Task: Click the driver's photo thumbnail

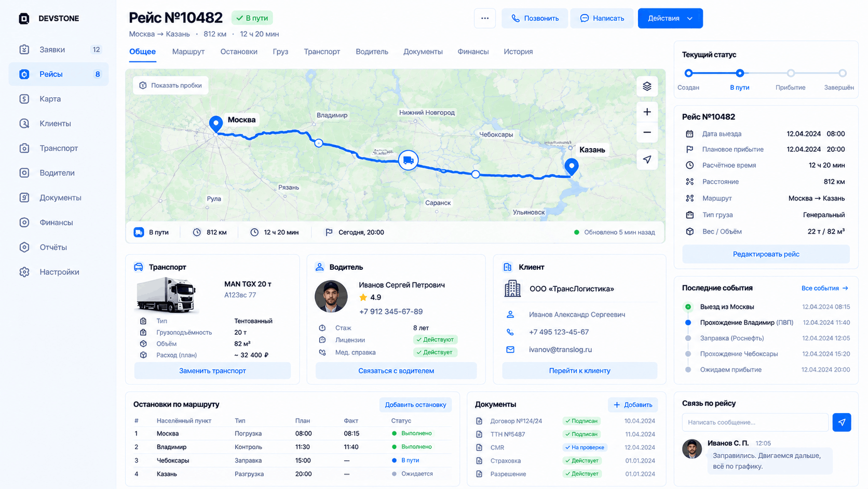Action: 331,296
